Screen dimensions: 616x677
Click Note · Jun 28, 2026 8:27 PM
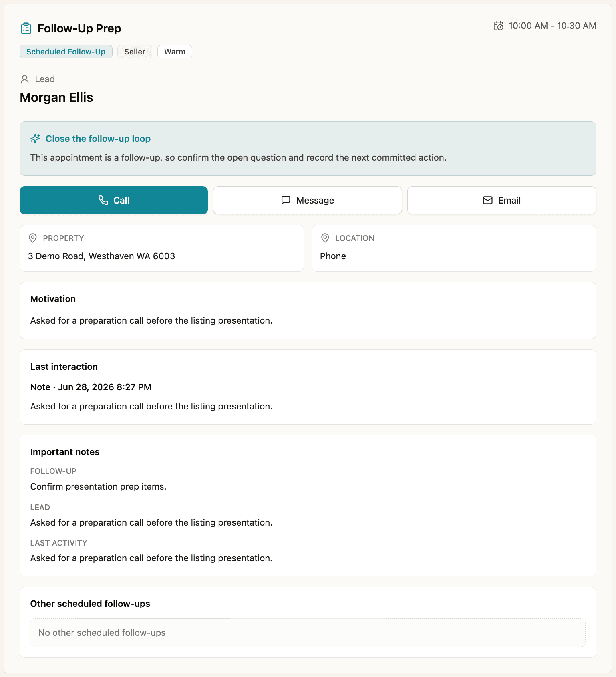tap(91, 387)
